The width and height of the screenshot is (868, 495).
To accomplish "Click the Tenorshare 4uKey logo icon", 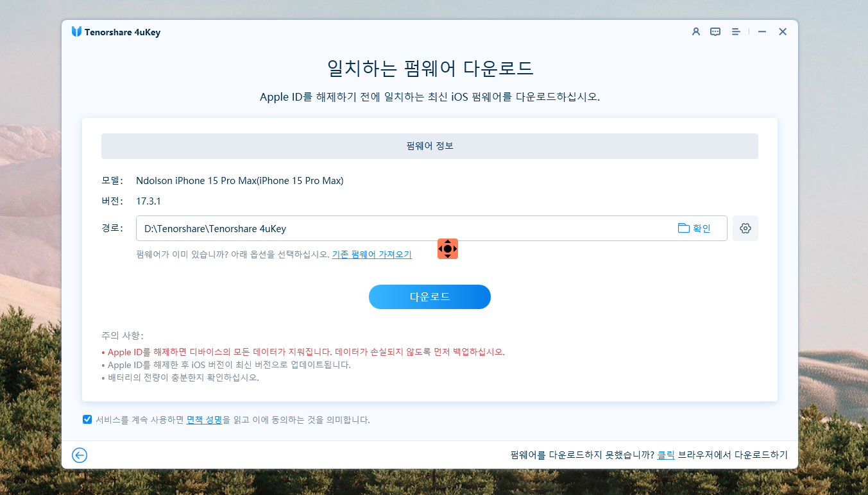I will pyautogui.click(x=76, y=31).
